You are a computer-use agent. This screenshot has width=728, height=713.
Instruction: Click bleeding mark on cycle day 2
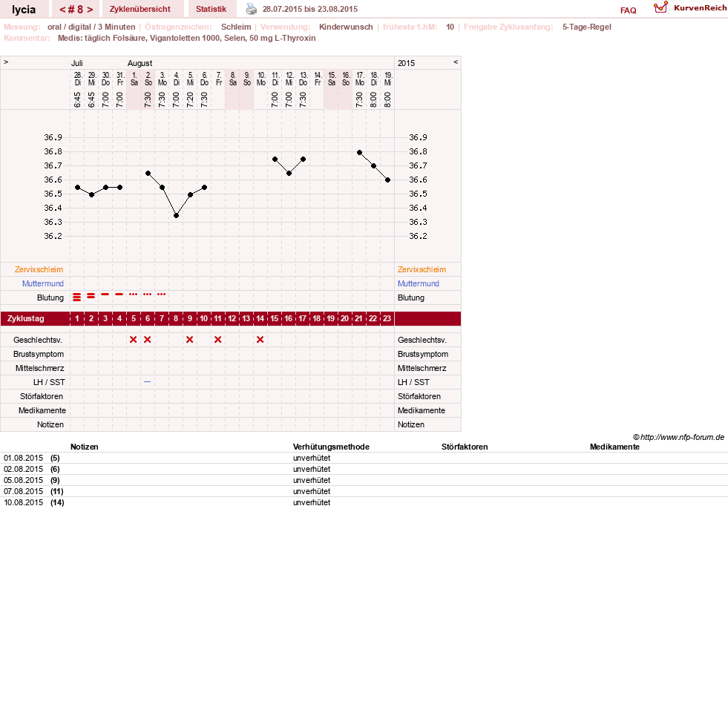click(x=91, y=296)
